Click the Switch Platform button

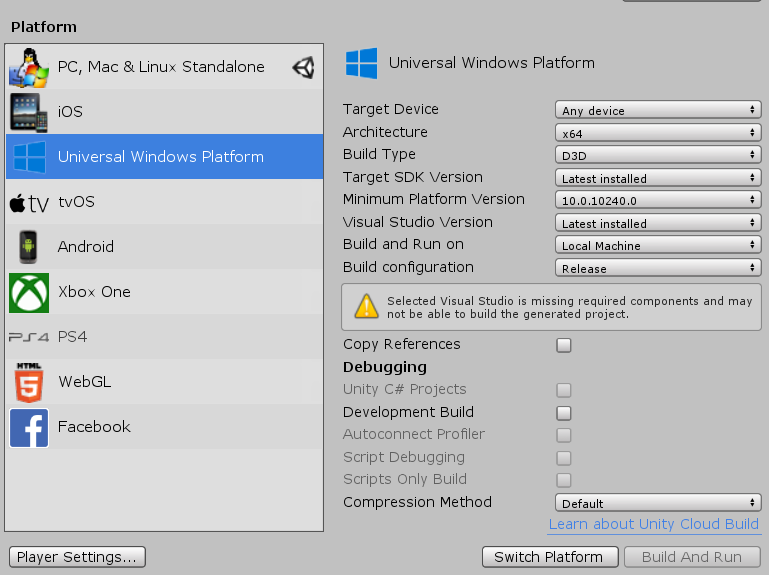click(550, 557)
